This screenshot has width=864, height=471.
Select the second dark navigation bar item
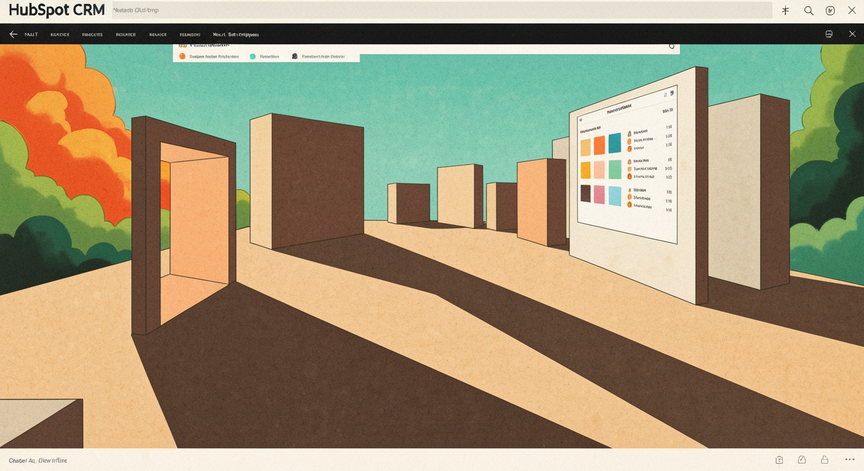coord(60,34)
